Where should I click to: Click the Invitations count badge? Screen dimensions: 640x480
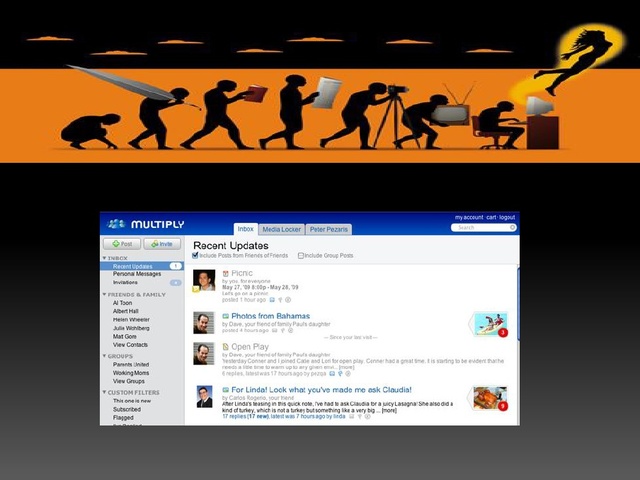176,282
